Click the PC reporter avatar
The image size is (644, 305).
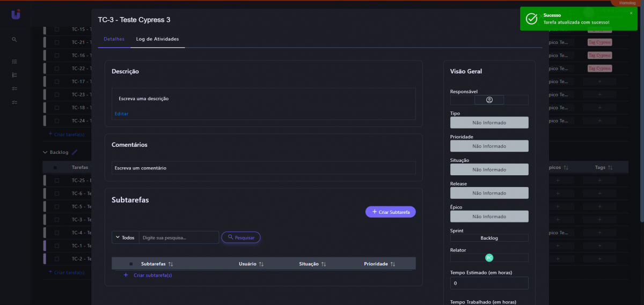489,258
